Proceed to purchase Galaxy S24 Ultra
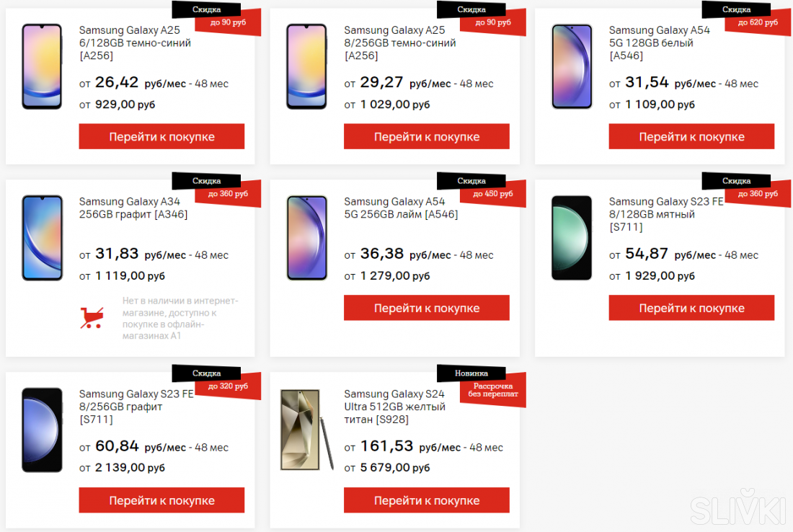 pos(426,500)
